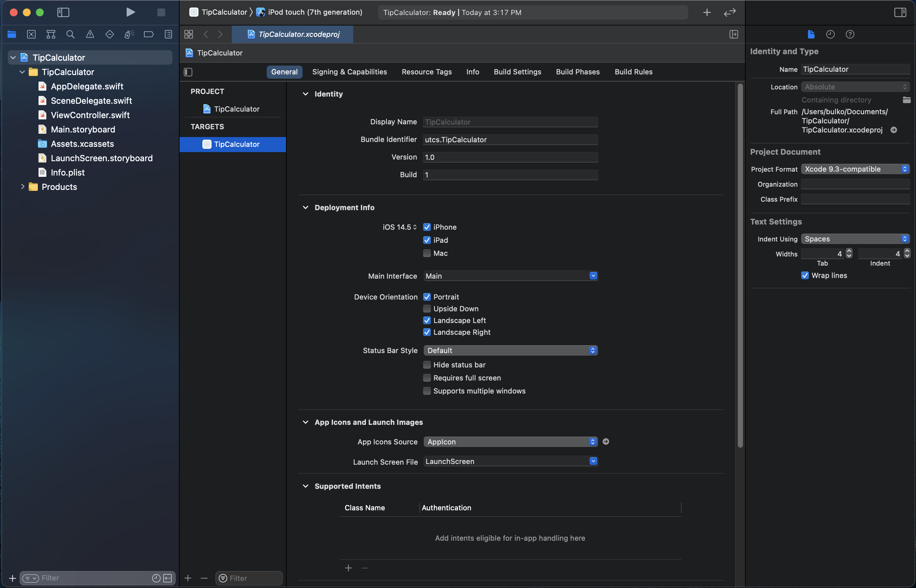Click the Add Editor icon
The height and width of the screenshot is (588, 916).
734,34
